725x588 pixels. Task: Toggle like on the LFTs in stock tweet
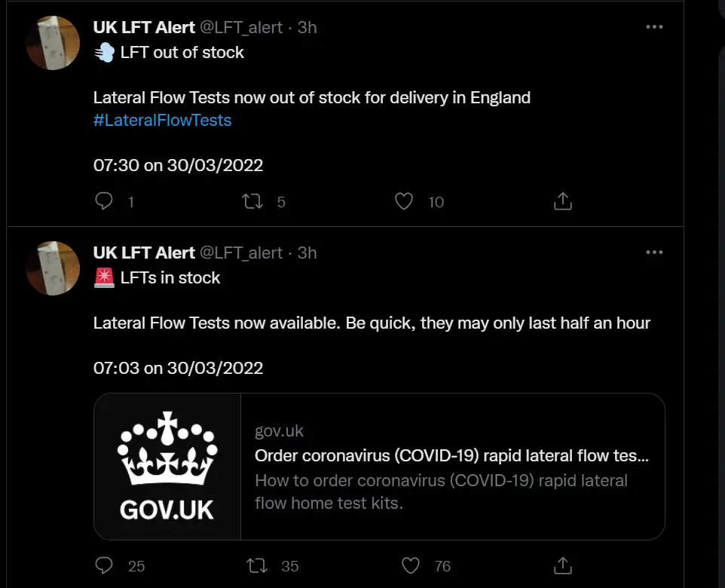[410, 565]
